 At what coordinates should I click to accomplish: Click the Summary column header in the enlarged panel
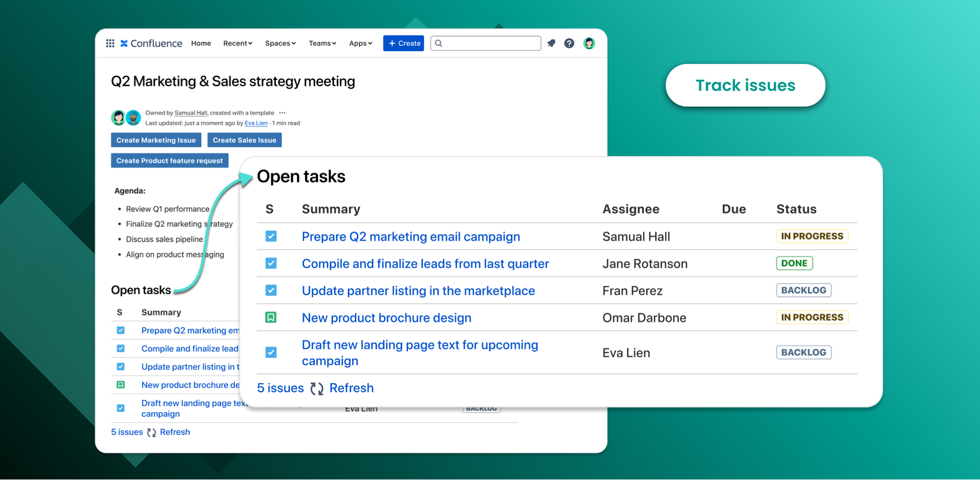(331, 209)
